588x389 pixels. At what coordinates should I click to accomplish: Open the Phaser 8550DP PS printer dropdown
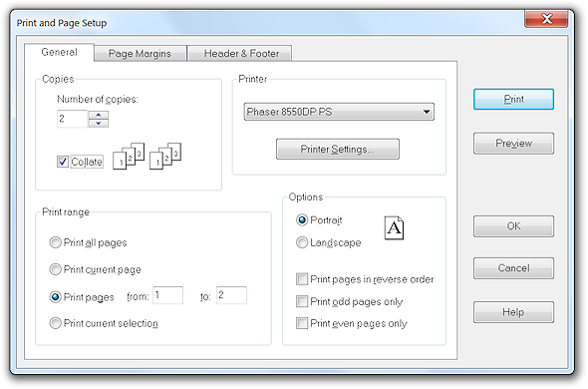click(339, 112)
